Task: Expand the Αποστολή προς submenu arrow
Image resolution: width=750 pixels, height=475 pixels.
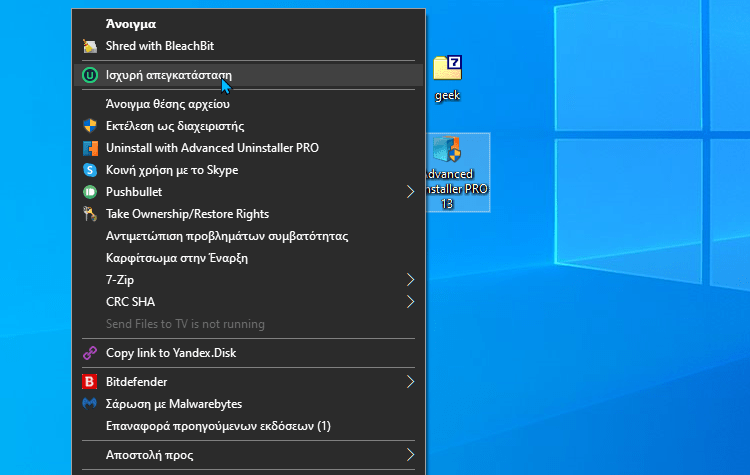Action: pyautogui.click(x=410, y=455)
